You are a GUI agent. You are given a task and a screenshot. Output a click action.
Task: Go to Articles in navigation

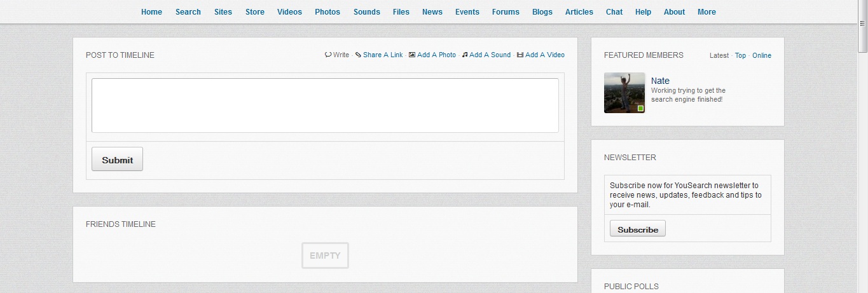(579, 12)
